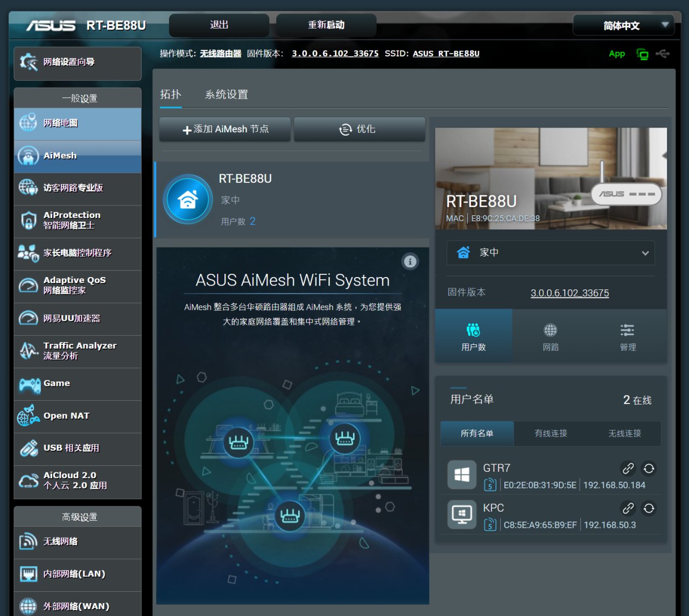Click the 无线网络 wireless icon
Image resolution: width=689 pixels, height=616 pixels.
(28, 542)
